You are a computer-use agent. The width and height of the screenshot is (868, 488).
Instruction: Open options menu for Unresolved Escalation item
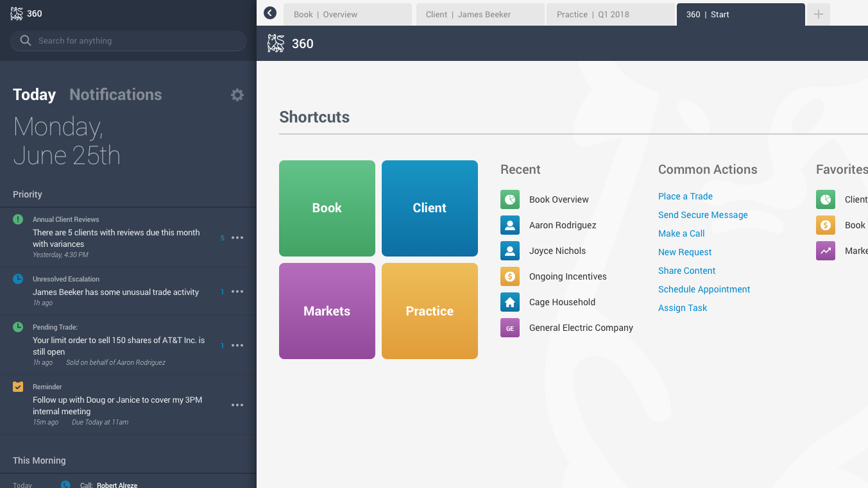237,292
